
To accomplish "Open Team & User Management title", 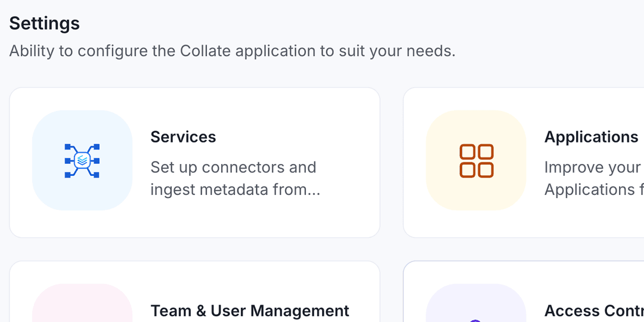I will (249, 311).
